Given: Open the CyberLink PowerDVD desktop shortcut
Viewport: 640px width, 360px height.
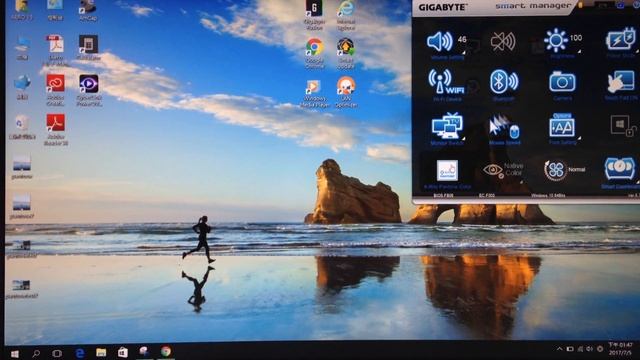Looking at the screenshot, I should (x=89, y=84).
